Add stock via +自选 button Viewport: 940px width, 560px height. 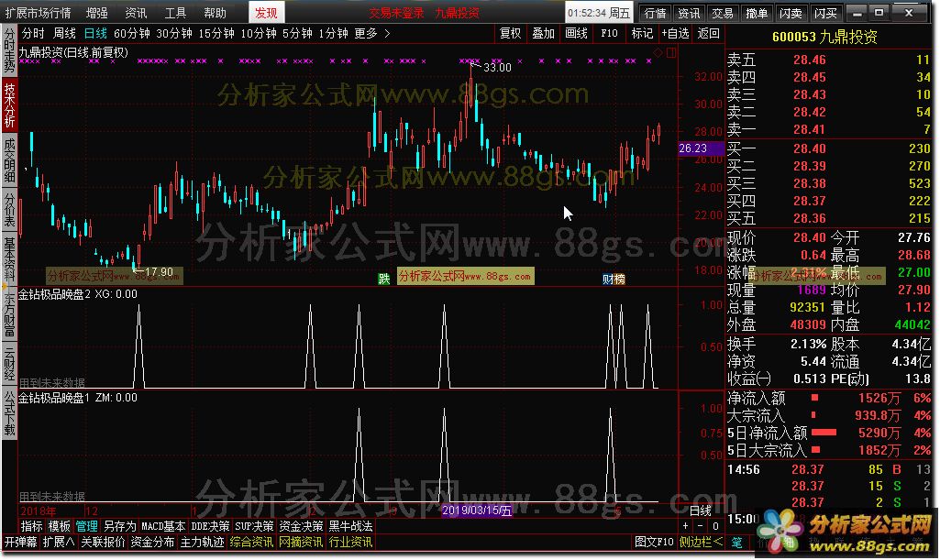click(x=676, y=34)
